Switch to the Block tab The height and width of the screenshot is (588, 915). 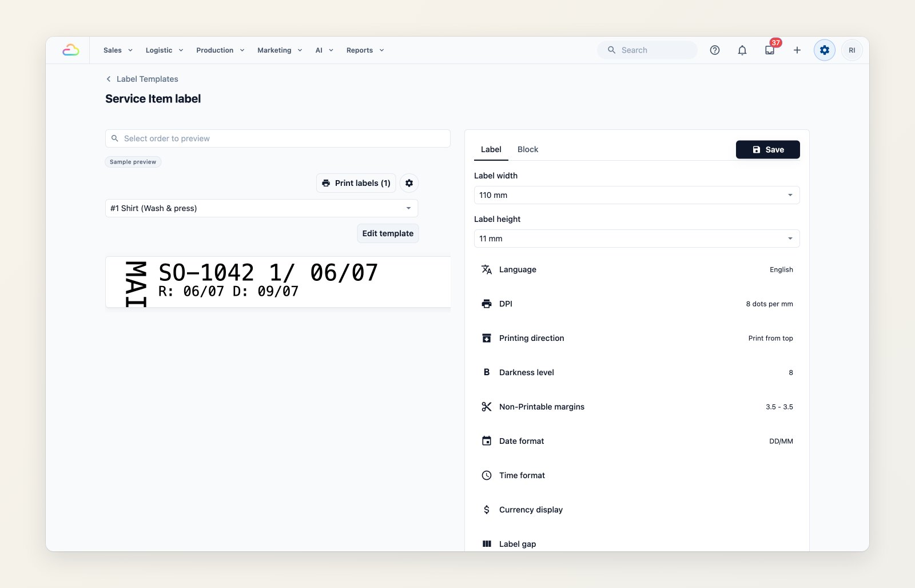528,149
